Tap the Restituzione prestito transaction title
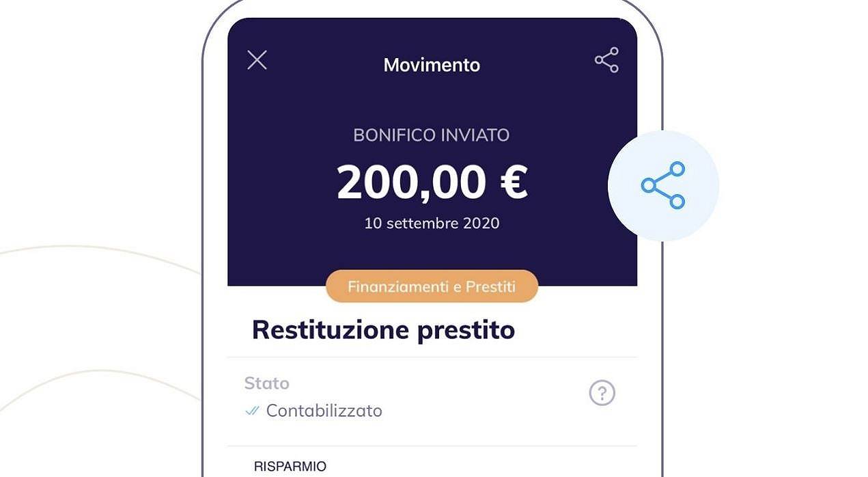868x477 pixels. point(384,329)
